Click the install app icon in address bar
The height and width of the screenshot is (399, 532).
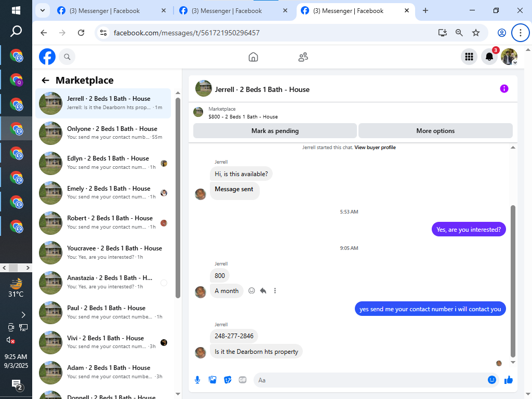pos(443,33)
